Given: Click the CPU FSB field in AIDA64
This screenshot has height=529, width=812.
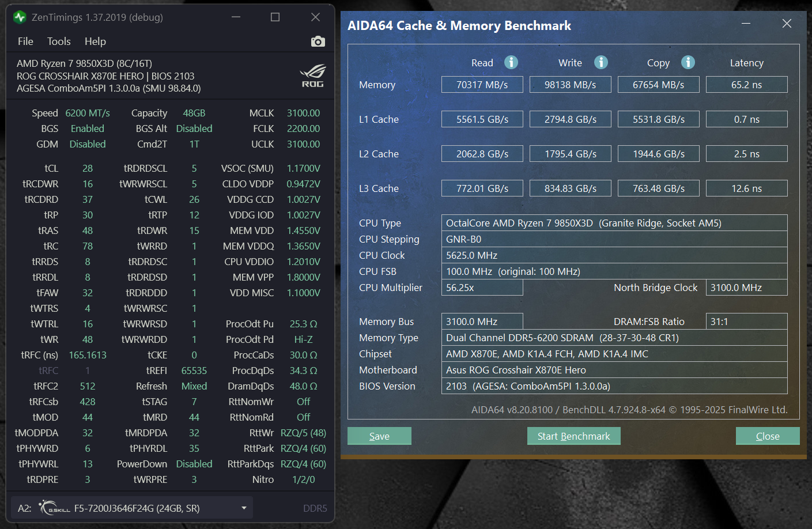Looking at the screenshot, I should (x=614, y=271).
